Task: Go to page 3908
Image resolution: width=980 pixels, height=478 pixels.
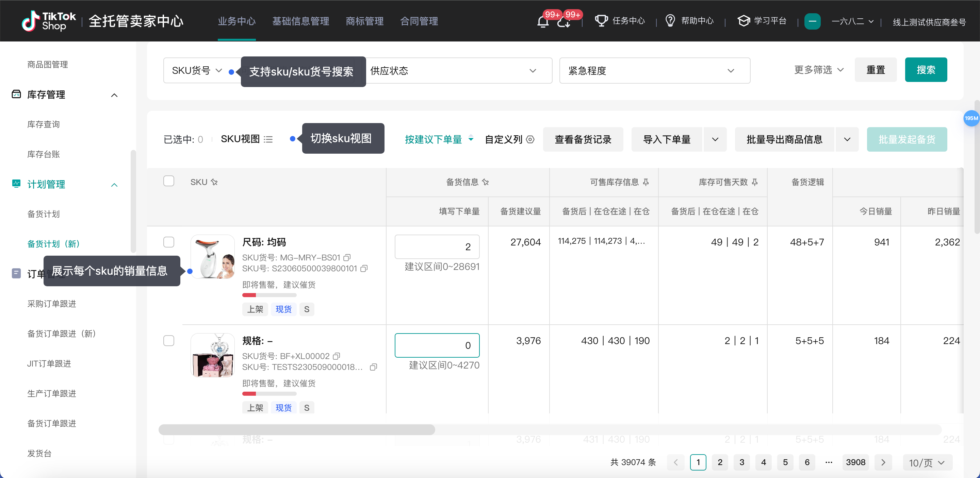Action: click(x=855, y=462)
